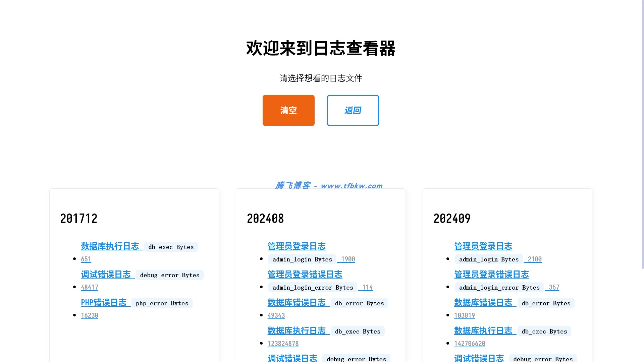
Task: Open 202408 数据库错误日志 link
Action: click(297, 303)
